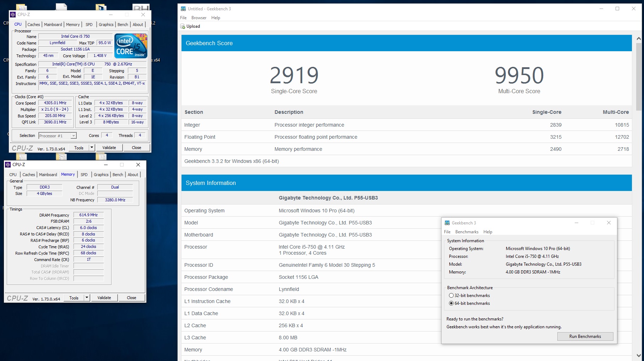
Task: Click Close button in Memory CPU-Z window
Action: point(131,298)
